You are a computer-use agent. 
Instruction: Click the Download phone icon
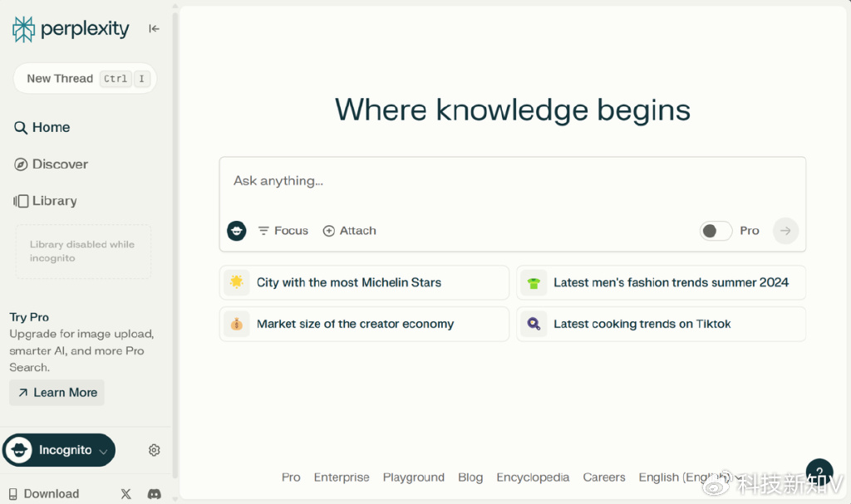click(13, 494)
